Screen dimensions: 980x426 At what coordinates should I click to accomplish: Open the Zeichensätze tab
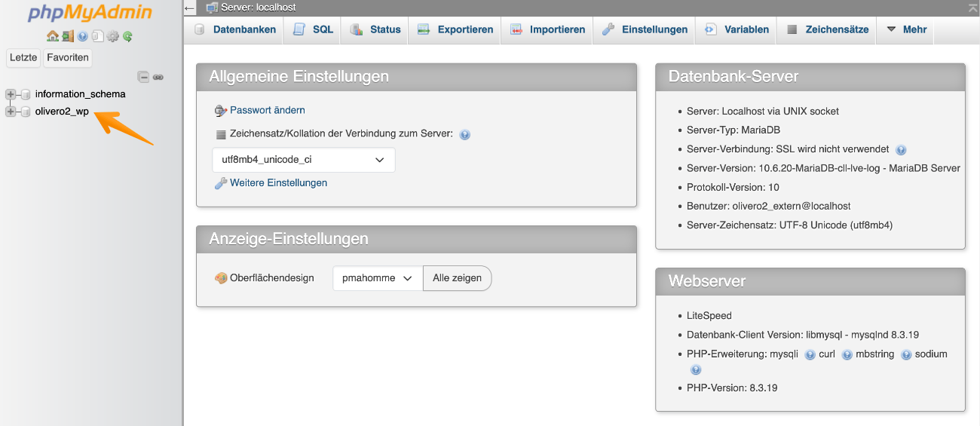(827, 29)
